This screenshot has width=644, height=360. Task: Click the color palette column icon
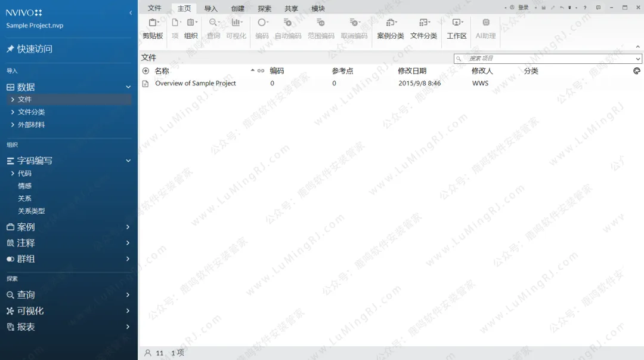click(x=637, y=71)
